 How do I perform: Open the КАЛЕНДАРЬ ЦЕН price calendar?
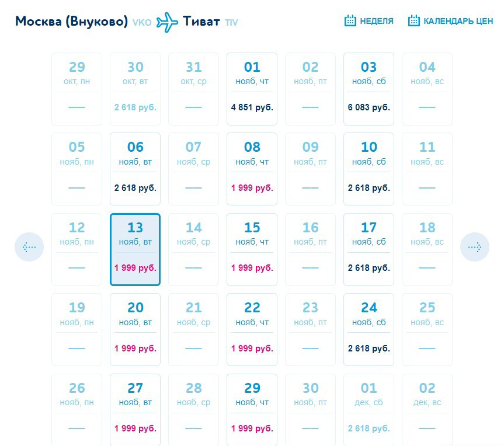[458, 21]
